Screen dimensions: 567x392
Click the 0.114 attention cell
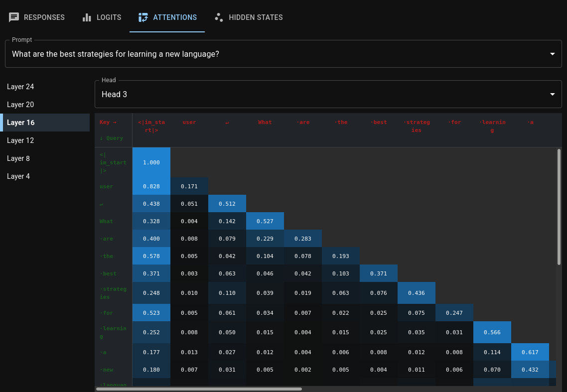point(492,352)
